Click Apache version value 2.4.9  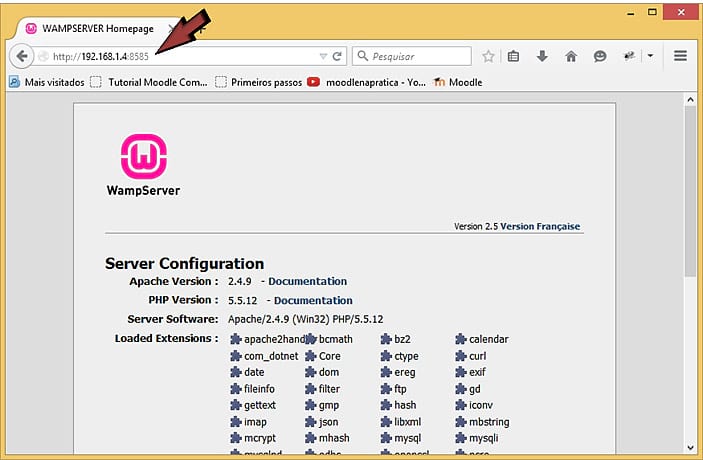click(x=239, y=282)
